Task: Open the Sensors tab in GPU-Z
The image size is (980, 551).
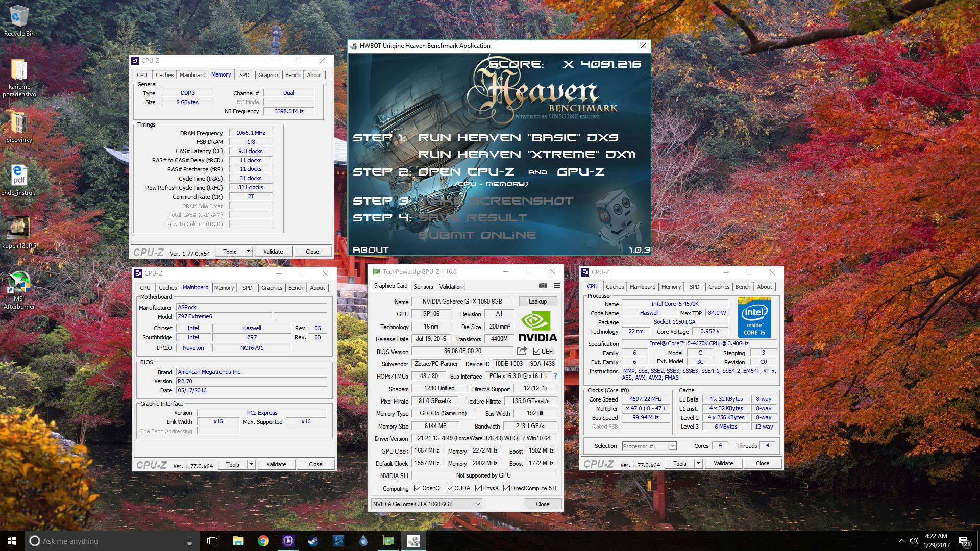Action: click(x=423, y=287)
